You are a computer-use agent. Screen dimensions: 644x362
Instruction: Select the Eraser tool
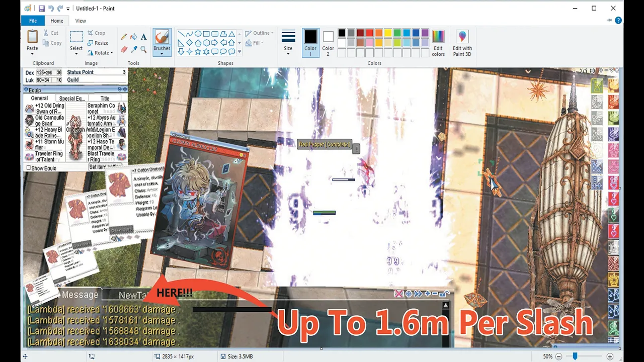pyautogui.click(x=124, y=49)
